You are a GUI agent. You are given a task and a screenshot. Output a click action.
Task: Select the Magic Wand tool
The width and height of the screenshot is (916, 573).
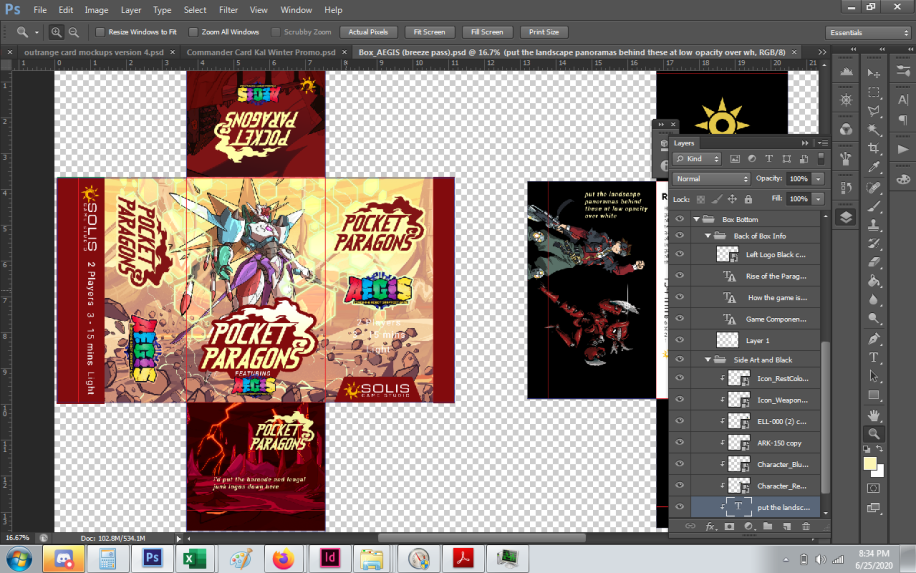click(873, 130)
